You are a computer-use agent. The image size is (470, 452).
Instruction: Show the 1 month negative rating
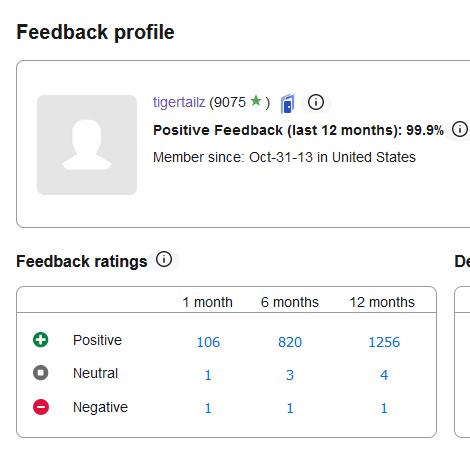[208, 408]
